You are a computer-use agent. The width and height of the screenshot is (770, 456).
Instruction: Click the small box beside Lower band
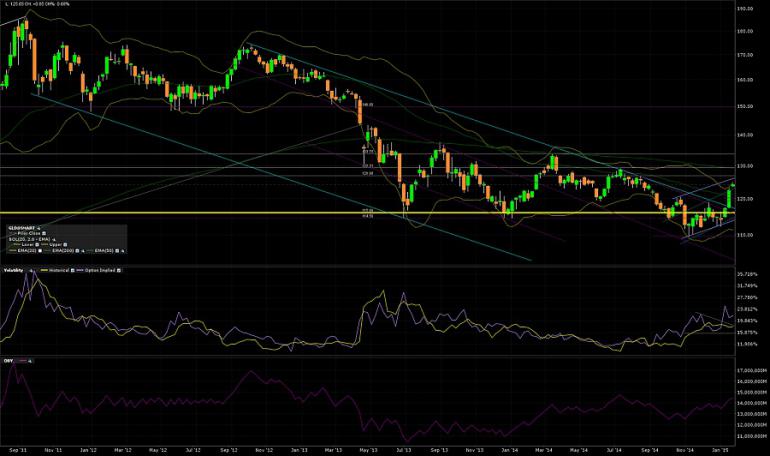(x=37, y=244)
